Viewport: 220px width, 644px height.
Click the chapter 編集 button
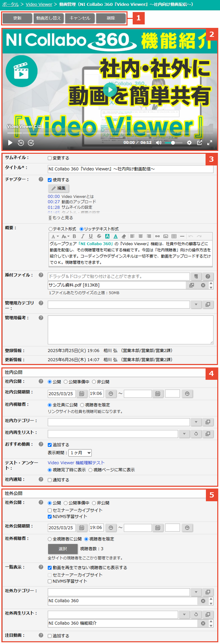(59, 188)
